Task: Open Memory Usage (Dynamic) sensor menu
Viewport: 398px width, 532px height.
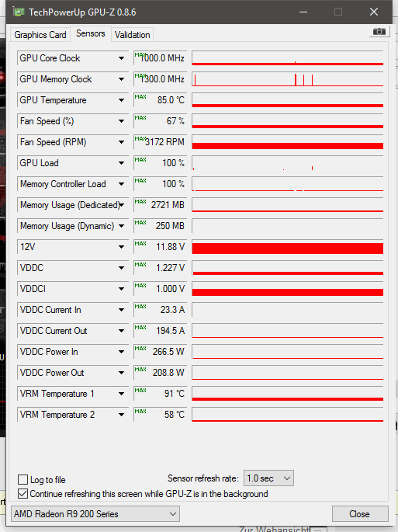Action: [x=121, y=226]
